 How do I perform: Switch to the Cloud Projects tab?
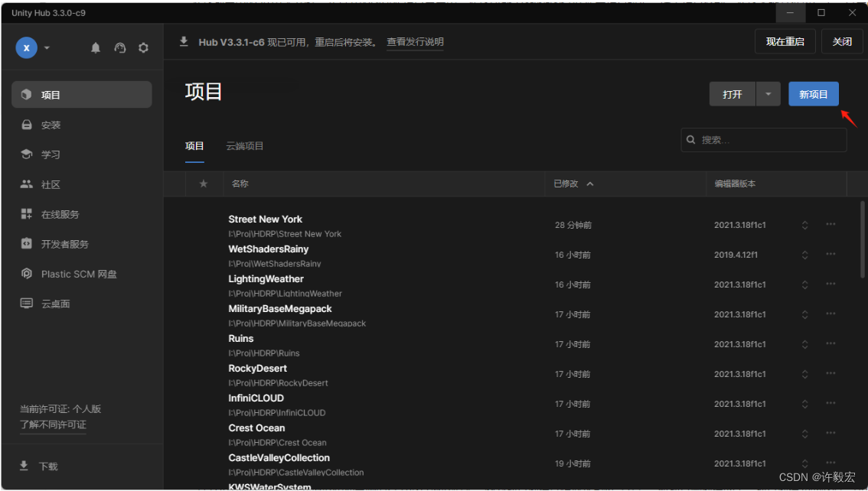(x=245, y=146)
